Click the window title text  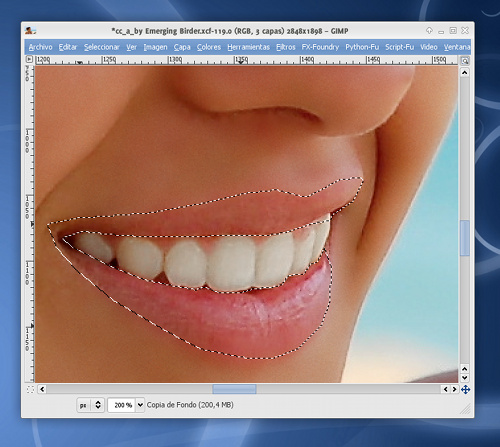(x=230, y=31)
